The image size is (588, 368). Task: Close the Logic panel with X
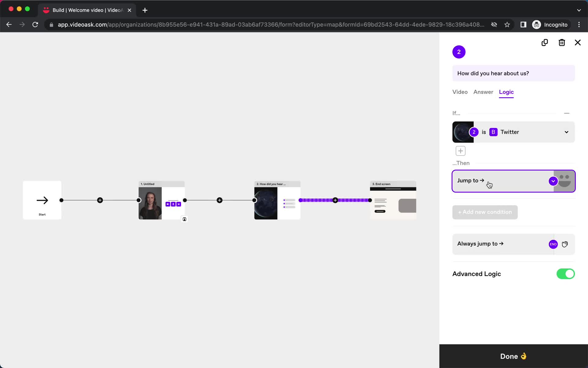578,42
